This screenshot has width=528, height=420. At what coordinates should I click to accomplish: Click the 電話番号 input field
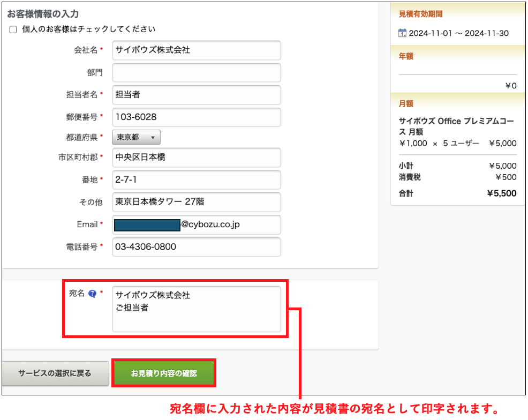click(x=196, y=247)
